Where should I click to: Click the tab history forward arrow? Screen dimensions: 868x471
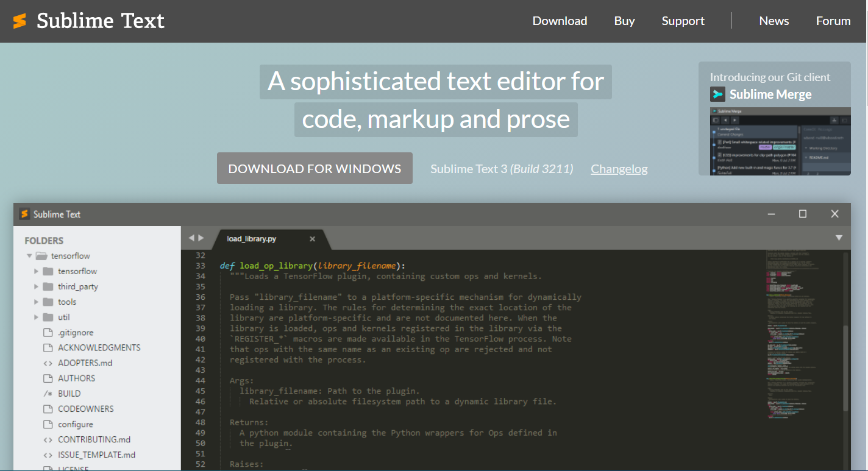coord(201,238)
